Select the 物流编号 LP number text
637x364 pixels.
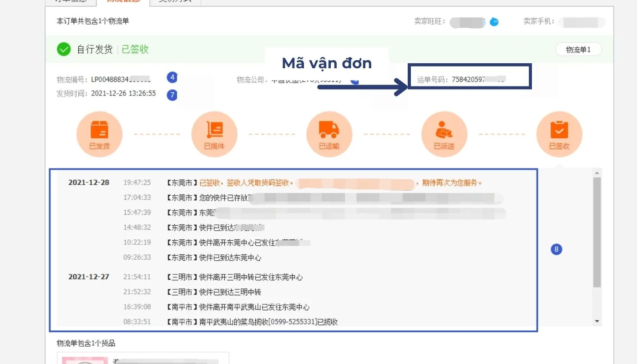pos(104,80)
